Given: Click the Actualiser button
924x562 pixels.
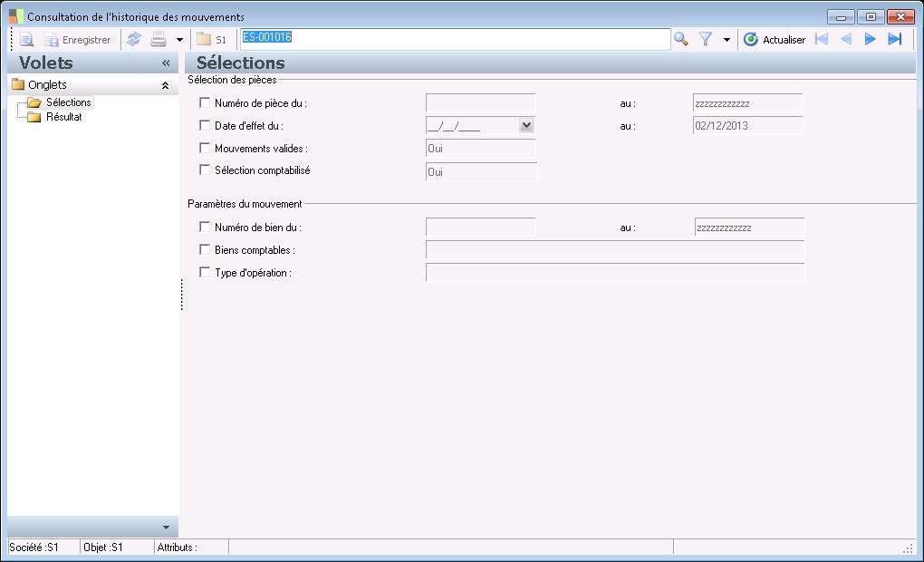Looking at the screenshot, I should [x=775, y=40].
